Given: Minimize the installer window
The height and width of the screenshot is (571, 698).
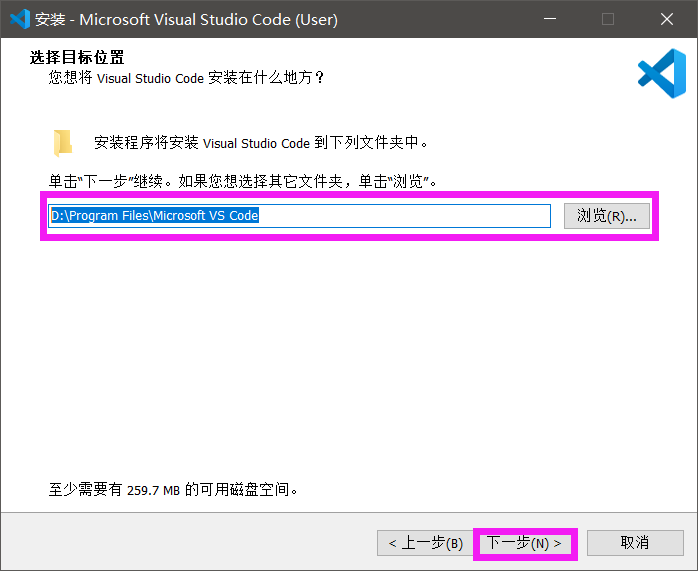Looking at the screenshot, I should tap(550, 19).
